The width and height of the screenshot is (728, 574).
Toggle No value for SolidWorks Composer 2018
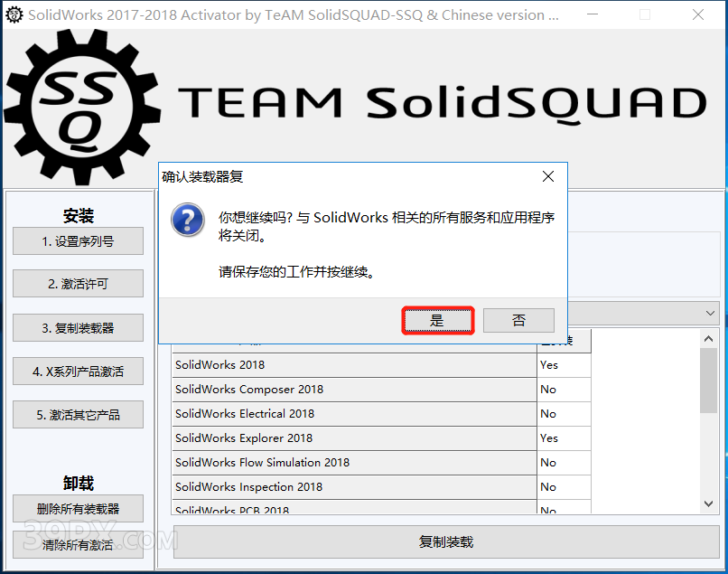(x=548, y=390)
